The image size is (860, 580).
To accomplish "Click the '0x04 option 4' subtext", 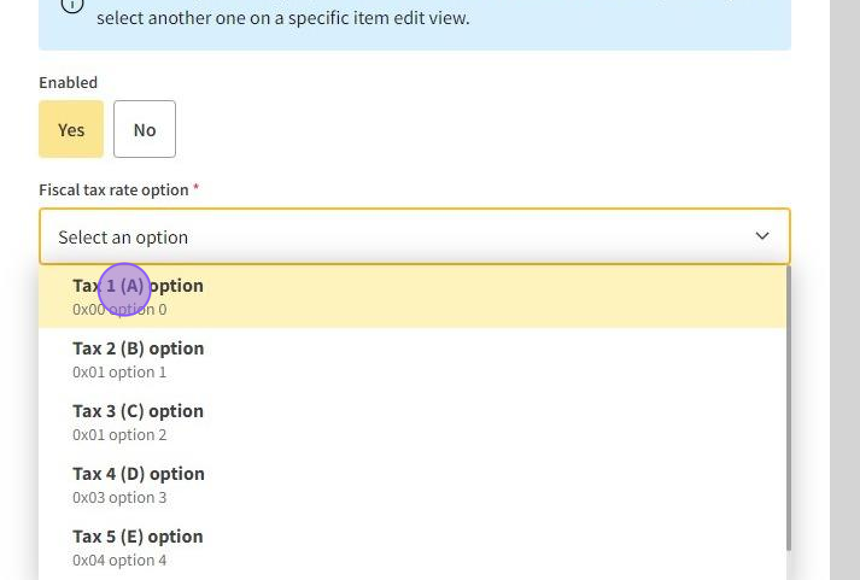I will pyautogui.click(x=119, y=560).
